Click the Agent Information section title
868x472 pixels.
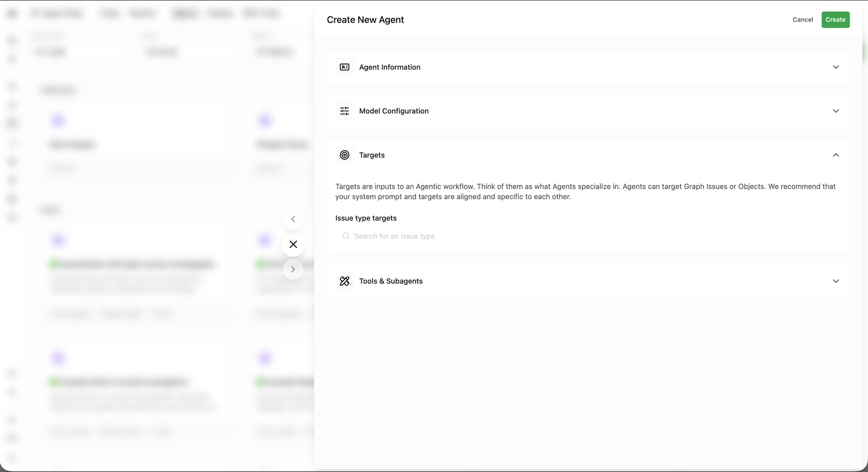click(390, 67)
